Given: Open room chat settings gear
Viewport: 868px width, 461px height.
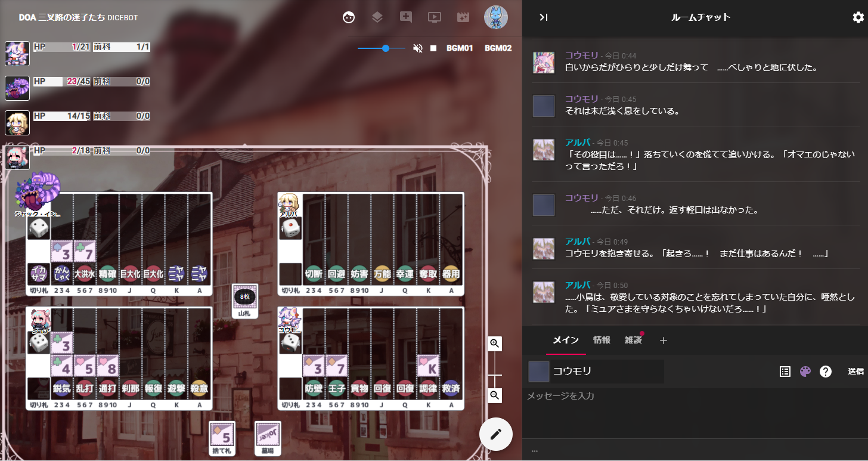Looking at the screenshot, I should (x=858, y=17).
